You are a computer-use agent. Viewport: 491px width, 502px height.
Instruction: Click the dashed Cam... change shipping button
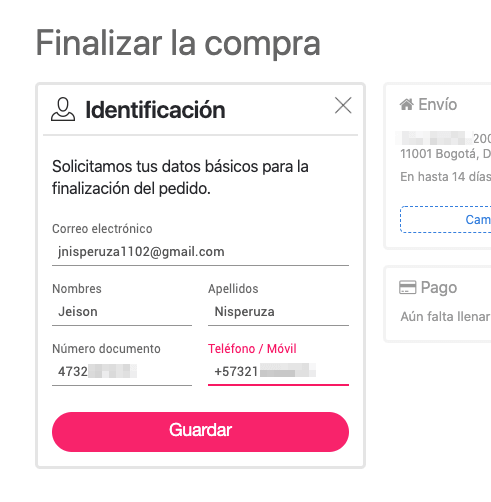tap(446, 220)
